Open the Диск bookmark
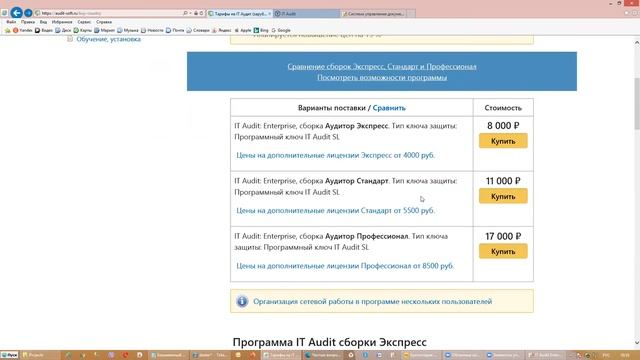Viewport: 640px width, 360px height. coord(63,30)
